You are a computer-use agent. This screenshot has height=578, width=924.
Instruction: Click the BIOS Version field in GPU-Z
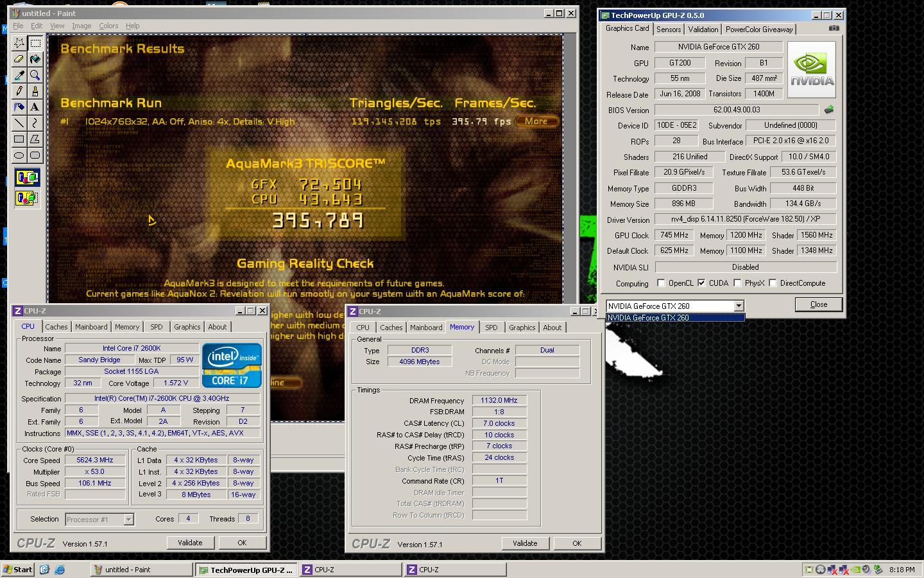[x=737, y=110]
